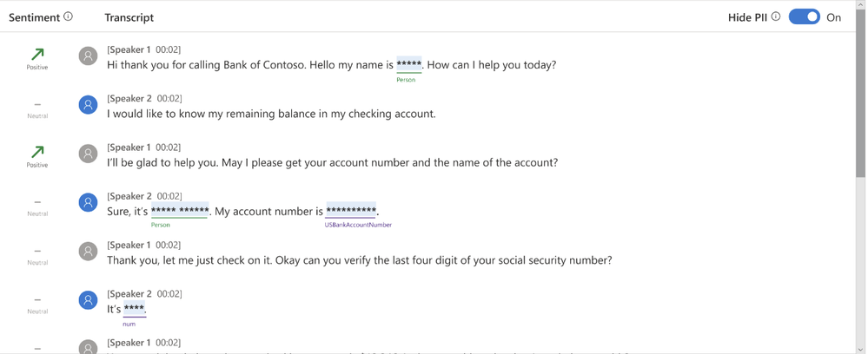Click Speaker 2 avatar on checking account line
The image size is (868, 354).
pyautogui.click(x=88, y=104)
